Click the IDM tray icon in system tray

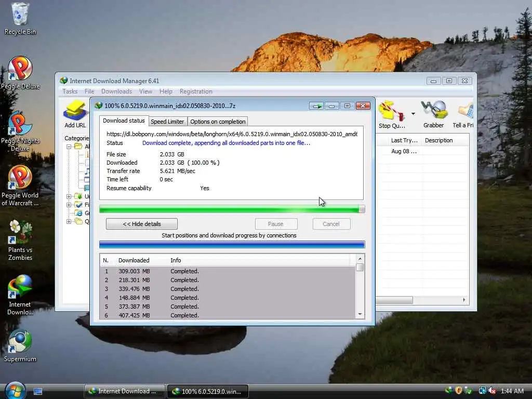(x=449, y=391)
